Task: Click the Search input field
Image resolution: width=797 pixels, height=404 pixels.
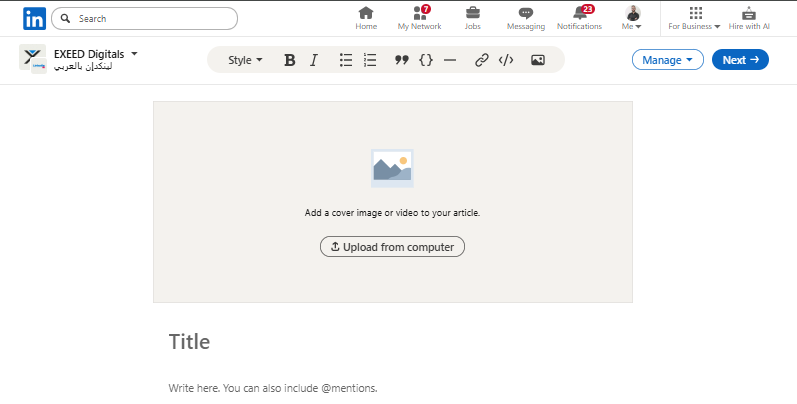Action: 144,19
